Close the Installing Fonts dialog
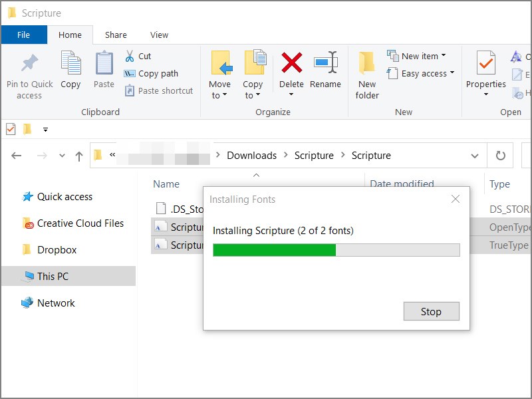Image resolution: width=532 pixels, height=399 pixels. [x=456, y=199]
